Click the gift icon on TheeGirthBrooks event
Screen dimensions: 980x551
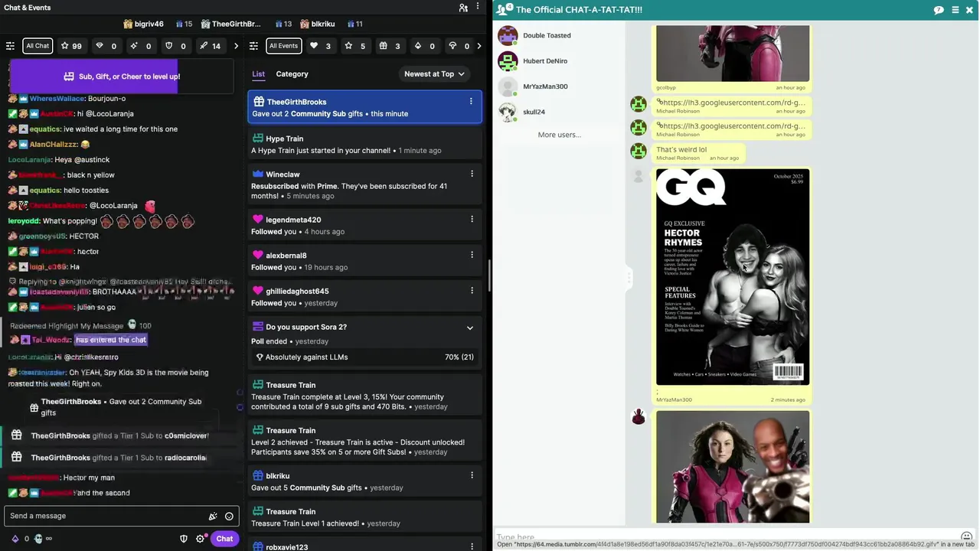tap(259, 102)
